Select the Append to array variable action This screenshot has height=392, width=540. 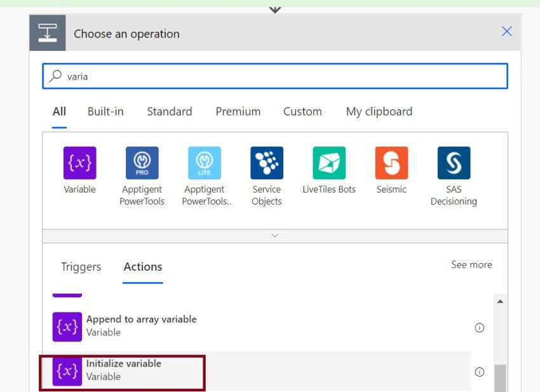click(141, 325)
